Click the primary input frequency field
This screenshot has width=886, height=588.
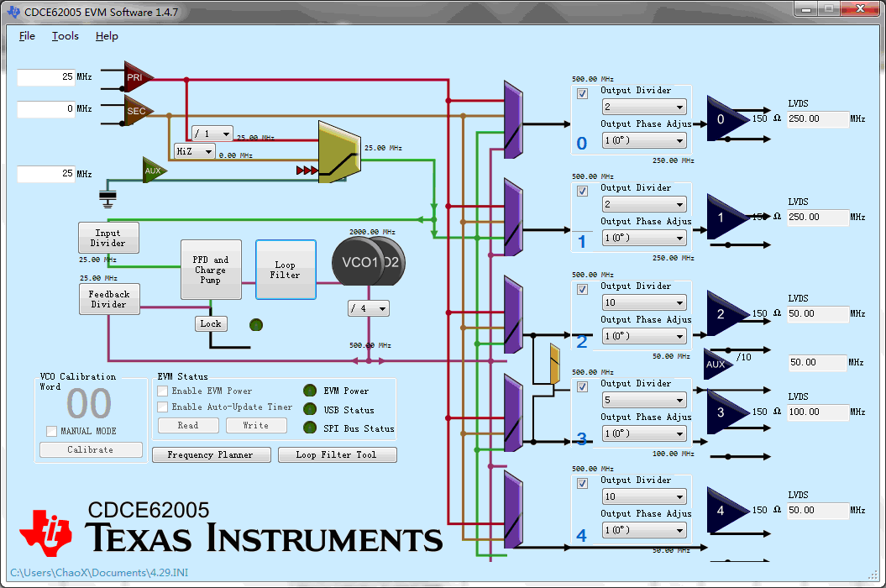tap(45, 77)
